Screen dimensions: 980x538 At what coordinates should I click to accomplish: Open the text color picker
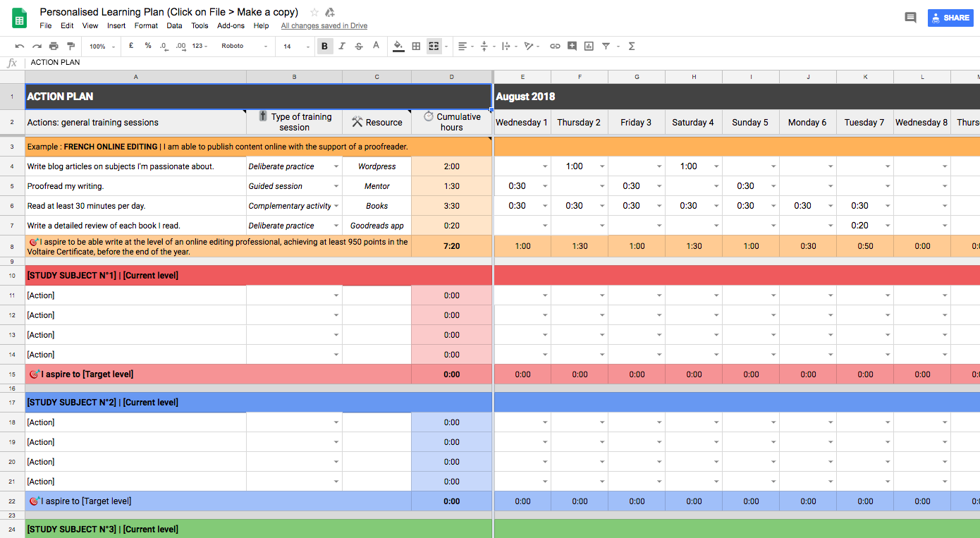click(376, 46)
